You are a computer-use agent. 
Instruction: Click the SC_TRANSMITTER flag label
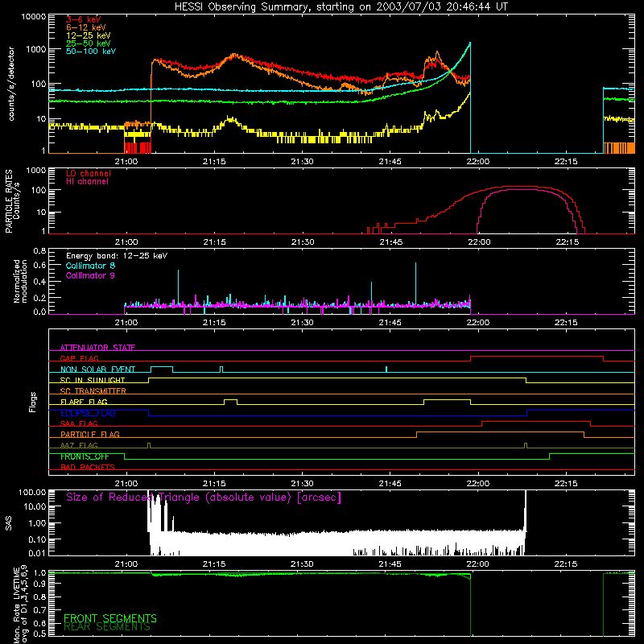tap(93, 390)
